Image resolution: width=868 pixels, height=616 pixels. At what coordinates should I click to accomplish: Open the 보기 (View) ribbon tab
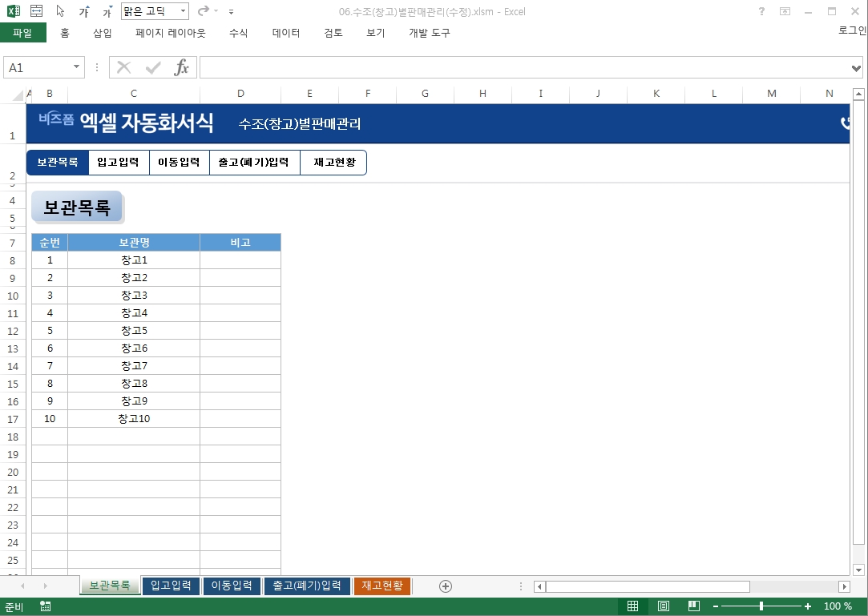click(x=375, y=33)
